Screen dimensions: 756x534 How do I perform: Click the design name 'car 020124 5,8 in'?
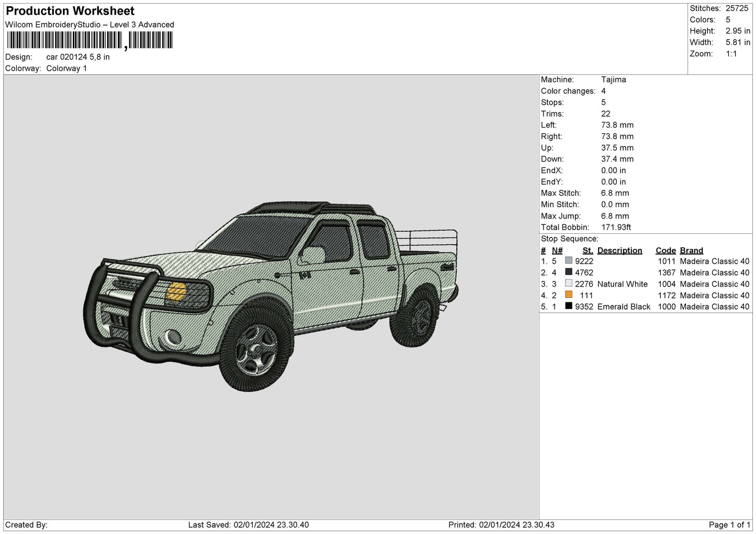point(78,57)
